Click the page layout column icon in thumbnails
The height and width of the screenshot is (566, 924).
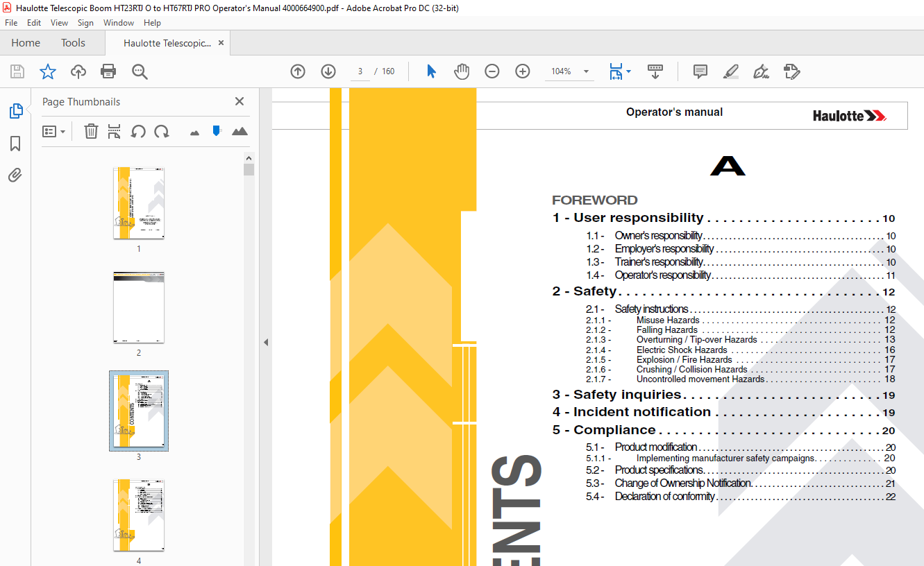click(x=115, y=131)
